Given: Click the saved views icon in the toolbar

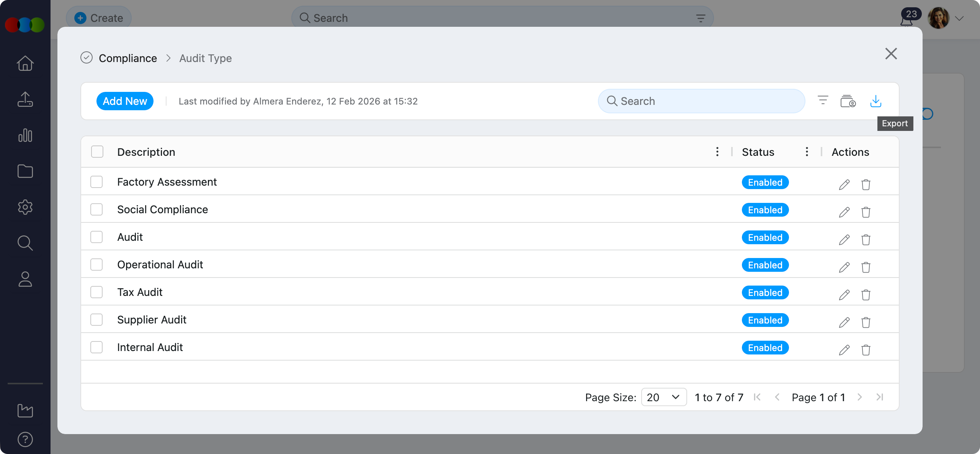Looking at the screenshot, I should pos(848,101).
